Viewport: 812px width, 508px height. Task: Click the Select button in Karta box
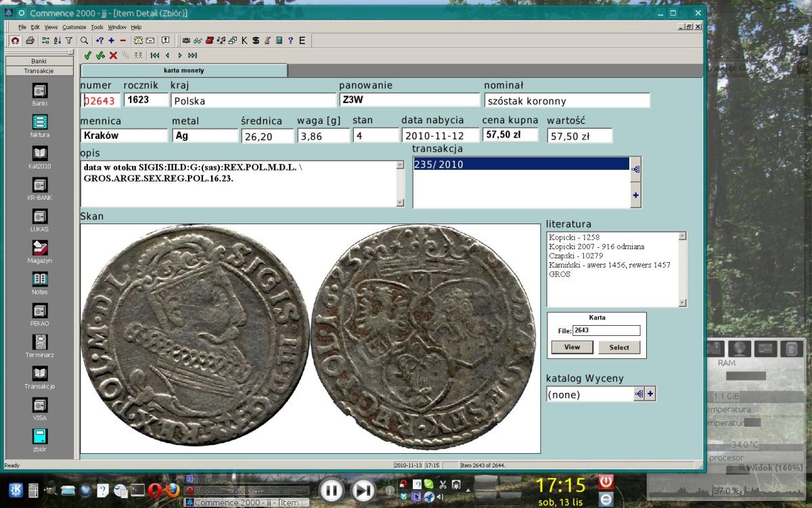(x=619, y=347)
